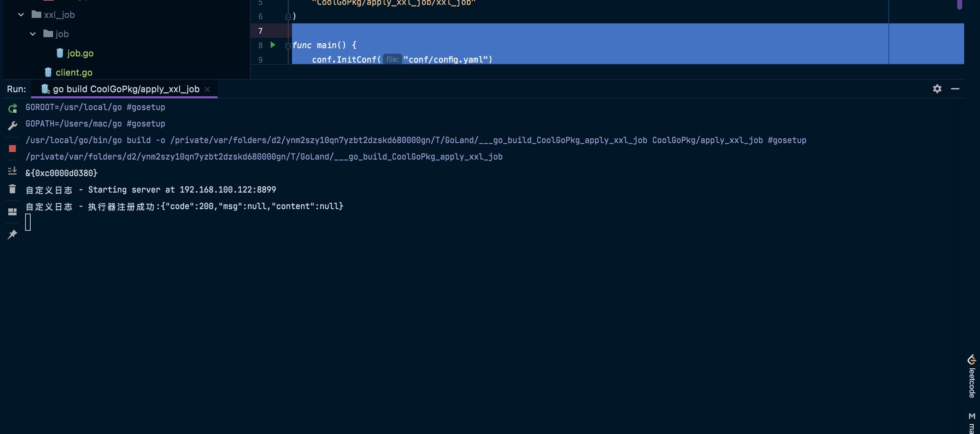Viewport: 980px width, 434px height.
Task: Collapse main function via fold arrow at line 8
Action: 287,46
